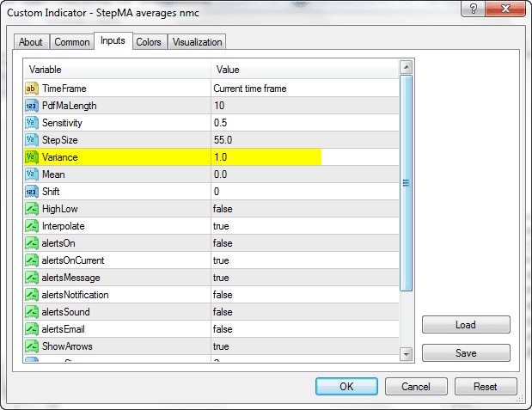Select the Inputs tab
The width and height of the screenshot is (532, 410).
coord(113,40)
